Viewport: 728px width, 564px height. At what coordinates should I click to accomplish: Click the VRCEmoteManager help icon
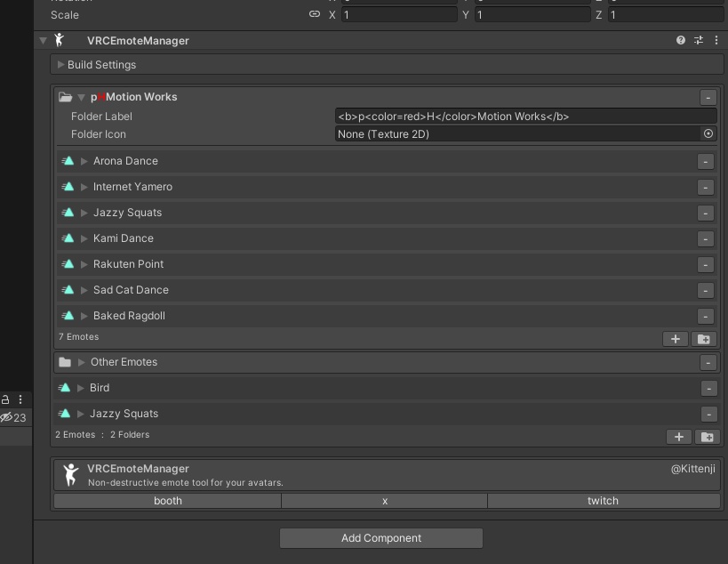click(681, 40)
